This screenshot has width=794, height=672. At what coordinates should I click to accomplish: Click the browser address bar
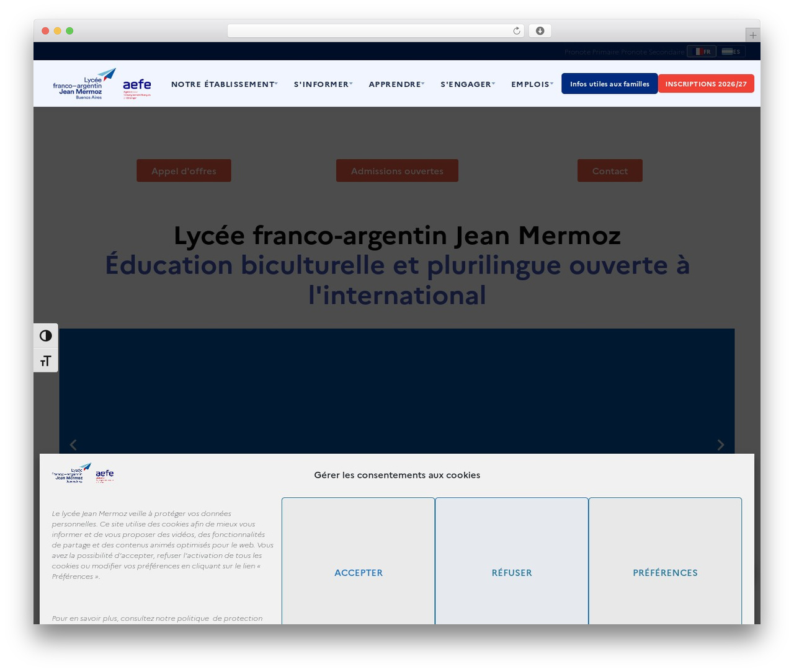pyautogui.click(x=376, y=31)
